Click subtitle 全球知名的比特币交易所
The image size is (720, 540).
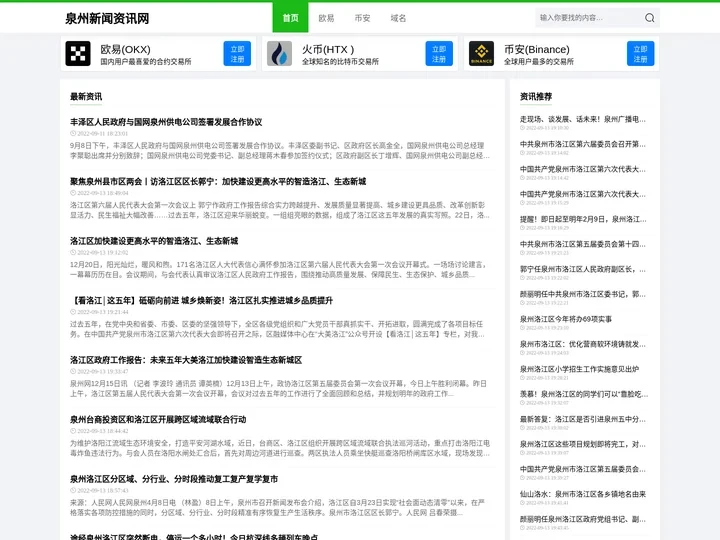(340, 62)
